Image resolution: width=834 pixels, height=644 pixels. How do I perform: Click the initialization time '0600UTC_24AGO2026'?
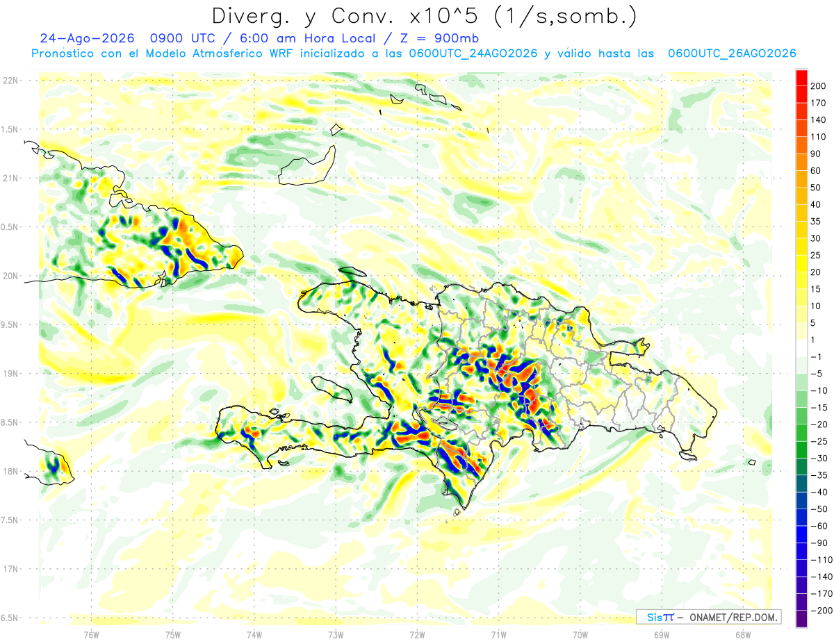473,53
